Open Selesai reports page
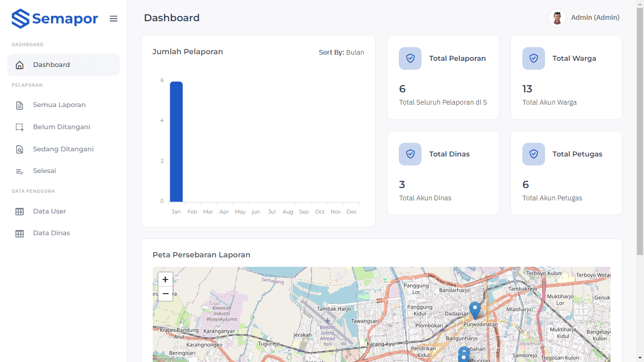The height and width of the screenshot is (362, 644). pyautogui.click(x=63, y=171)
